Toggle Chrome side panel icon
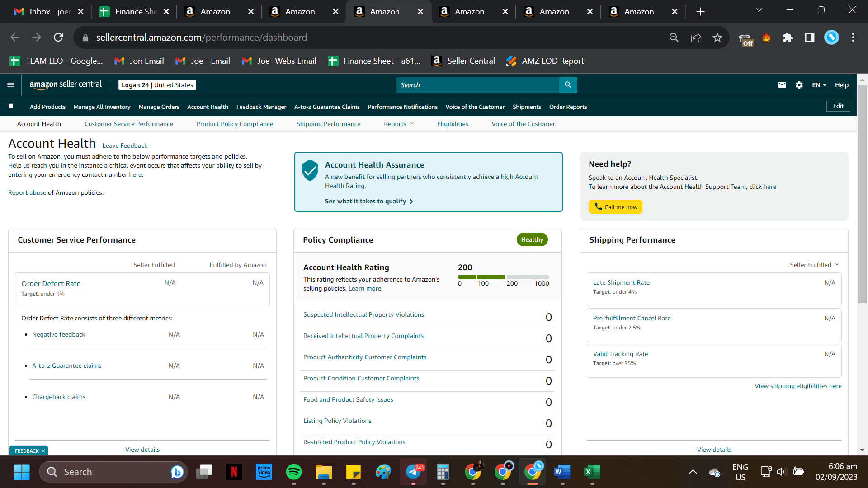This screenshot has height=488, width=868. [x=810, y=38]
